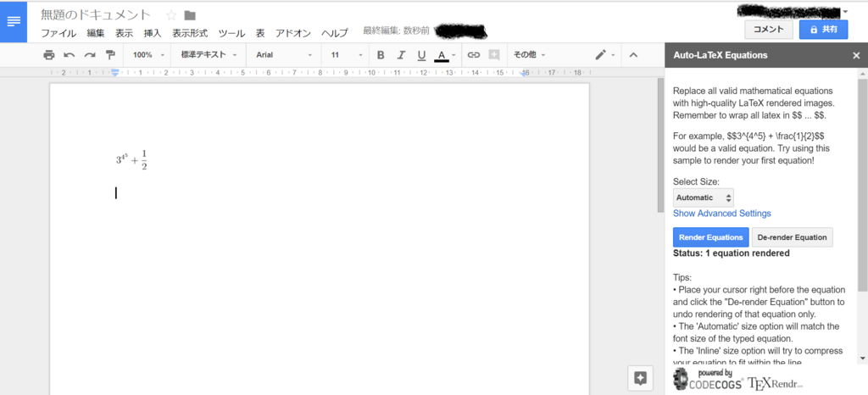Click the sidebar scroll down arrow
Viewport: 868px width, 395px height.
tap(862, 359)
